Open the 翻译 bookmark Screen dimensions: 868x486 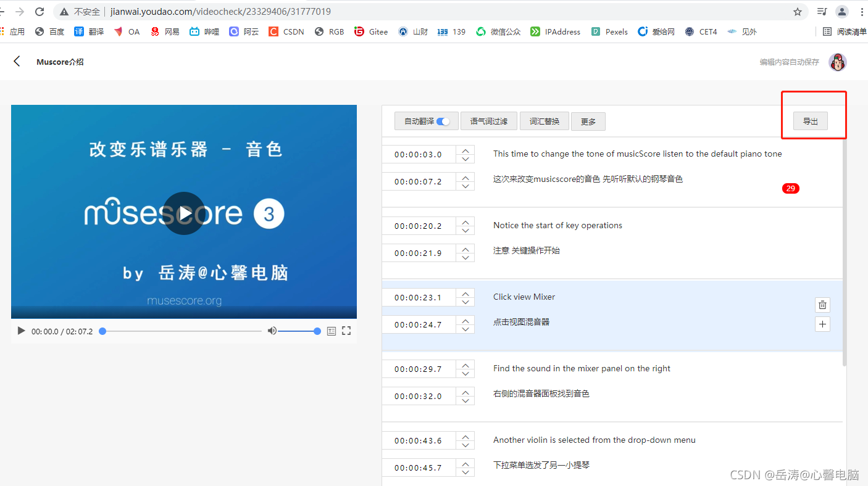tap(89, 31)
